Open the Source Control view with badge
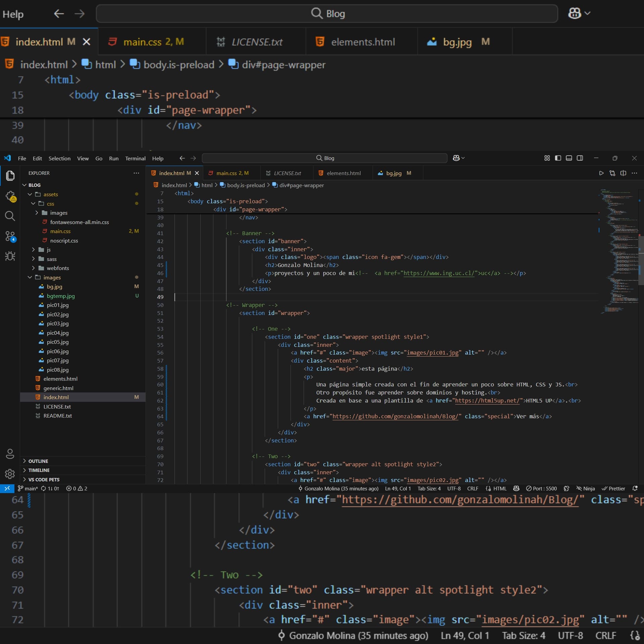Image resolution: width=644 pixels, height=644 pixels. (x=10, y=236)
